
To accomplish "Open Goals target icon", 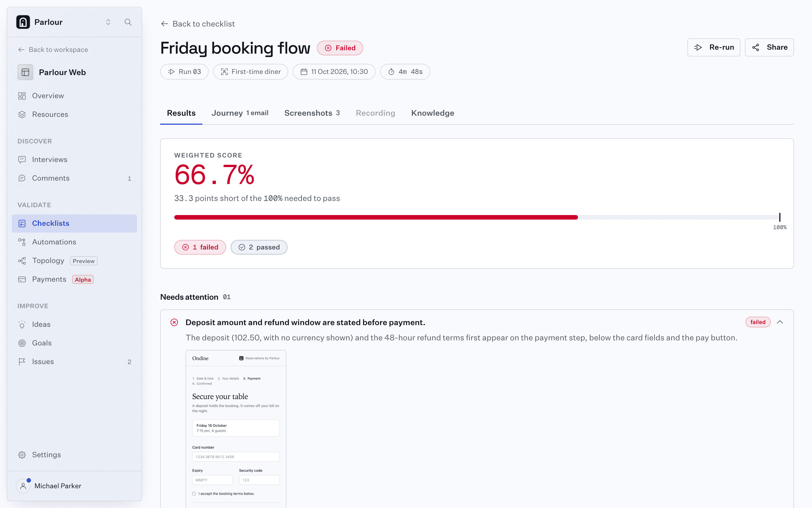I will point(22,343).
